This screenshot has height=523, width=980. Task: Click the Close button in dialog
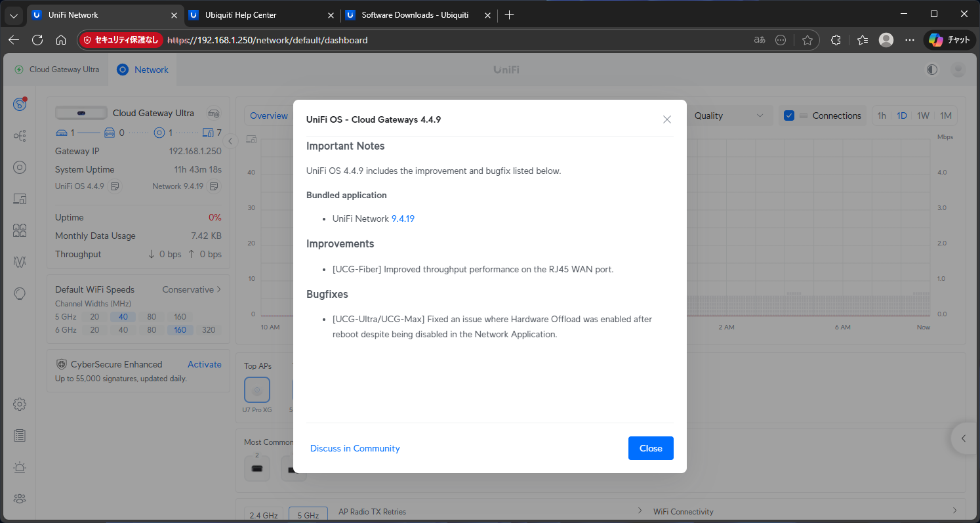click(x=650, y=448)
